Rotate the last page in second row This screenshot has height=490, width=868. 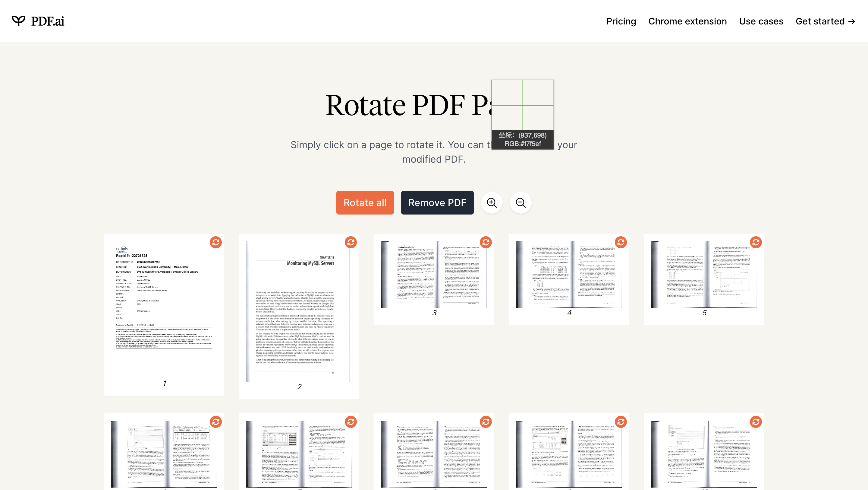tap(756, 422)
